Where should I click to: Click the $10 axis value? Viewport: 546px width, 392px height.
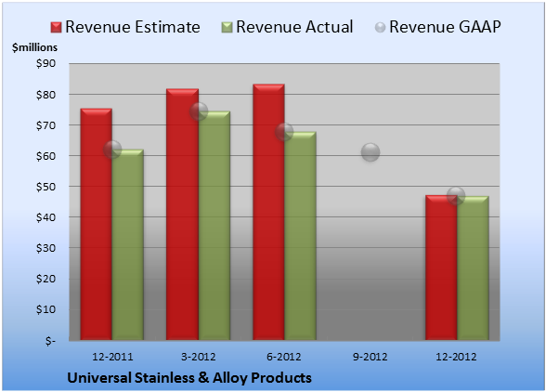[45, 309]
